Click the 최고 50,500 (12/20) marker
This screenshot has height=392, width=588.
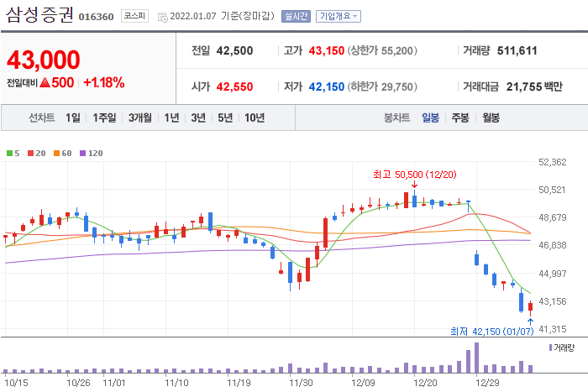click(x=415, y=175)
